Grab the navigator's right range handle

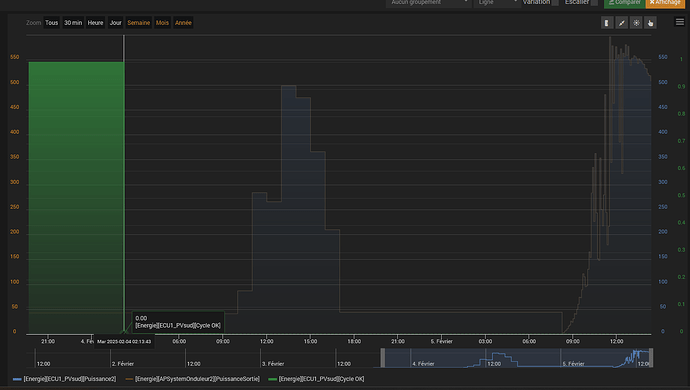pyautogui.click(x=651, y=358)
